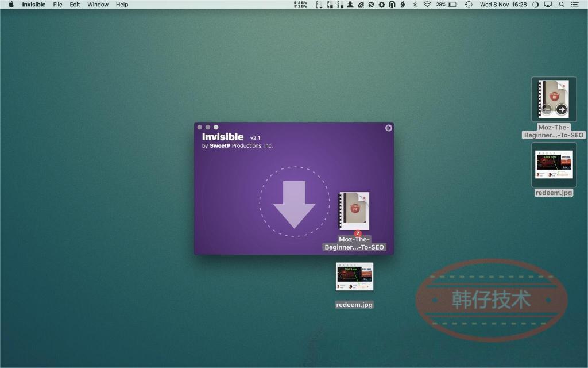Image resolution: width=588 pixels, height=368 pixels.
Task: Click the forward arrow on desktop PDF icon
Action: pos(562,109)
